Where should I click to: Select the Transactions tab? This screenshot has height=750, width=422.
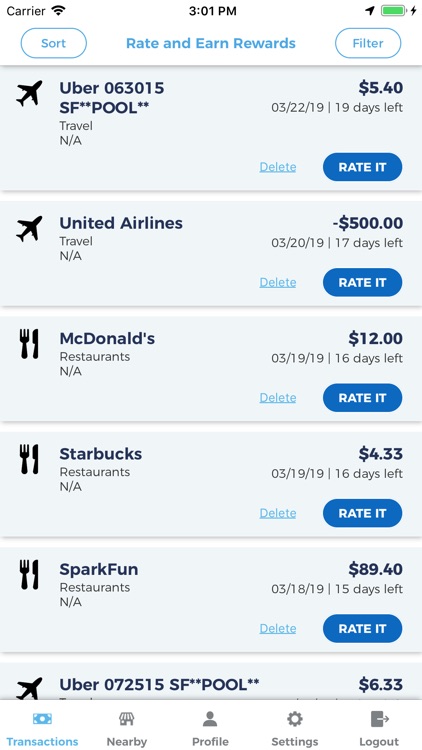coord(42,729)
